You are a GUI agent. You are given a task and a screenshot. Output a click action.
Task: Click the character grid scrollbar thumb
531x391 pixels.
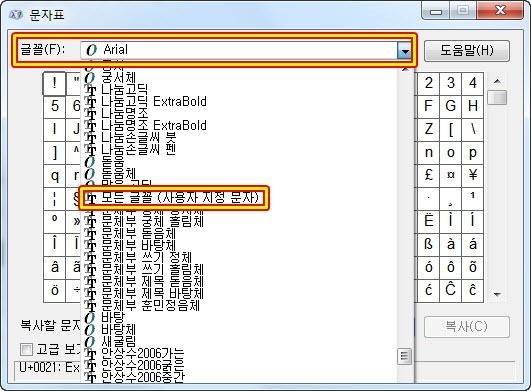point(497,97)
